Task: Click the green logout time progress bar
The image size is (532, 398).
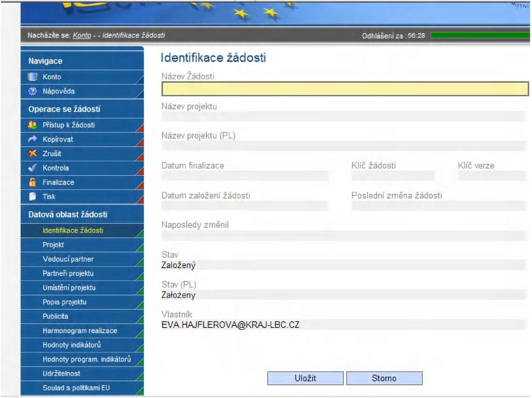Action: [480, 35]
